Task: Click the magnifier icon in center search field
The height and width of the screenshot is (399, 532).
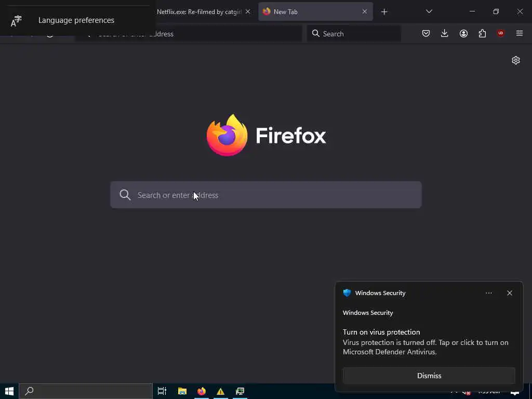Action: (x=125, y=195)
